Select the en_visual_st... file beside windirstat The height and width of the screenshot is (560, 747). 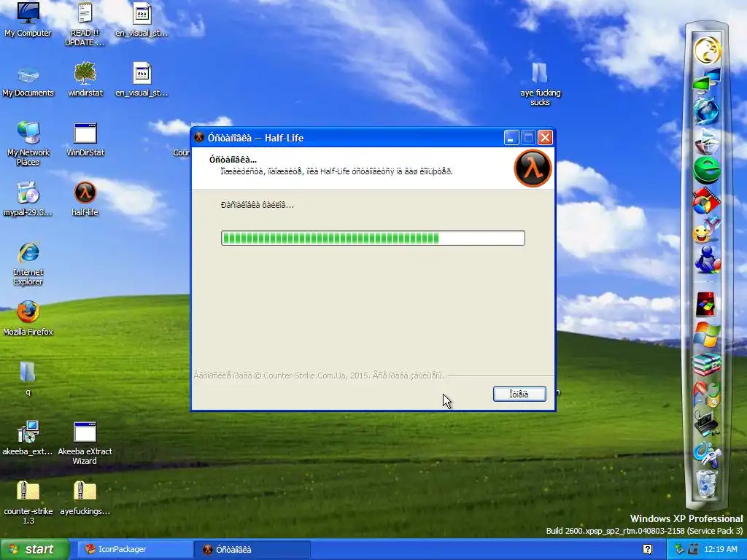(142, 80)
